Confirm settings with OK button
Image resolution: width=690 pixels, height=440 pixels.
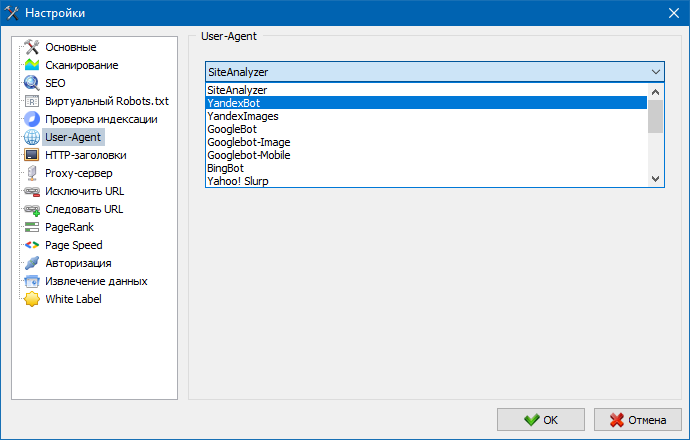coord(541,420)
